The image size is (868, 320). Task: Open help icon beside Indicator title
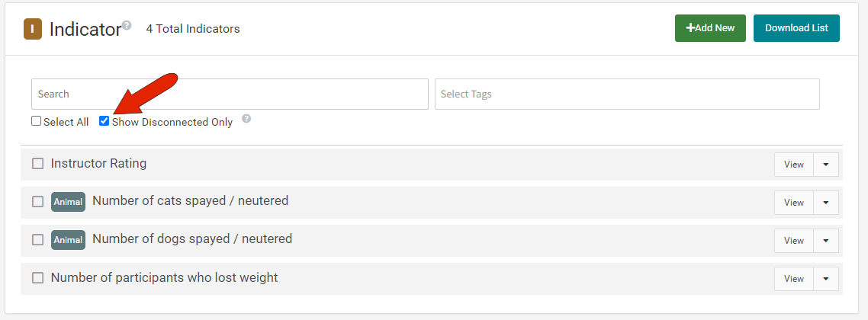127,25
